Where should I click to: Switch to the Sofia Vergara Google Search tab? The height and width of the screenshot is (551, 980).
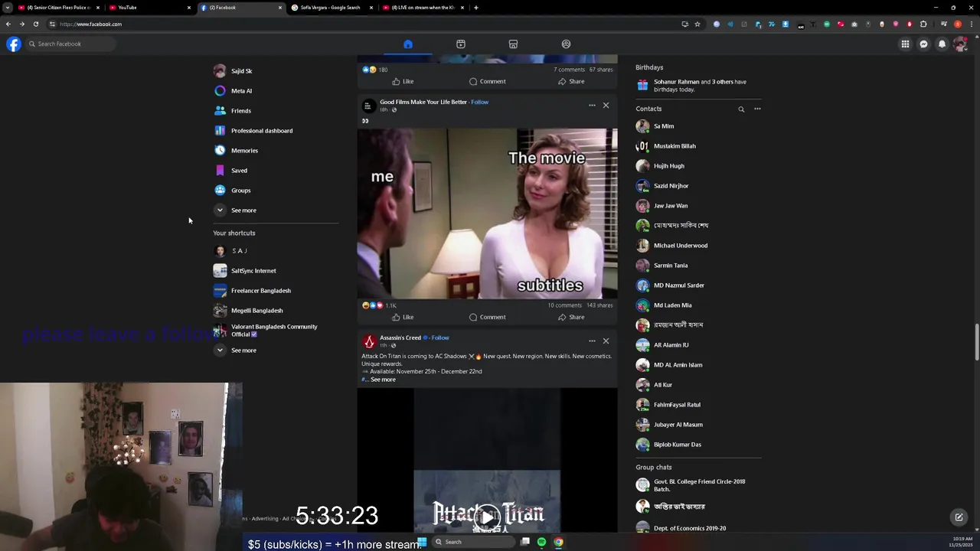[331, 8]
